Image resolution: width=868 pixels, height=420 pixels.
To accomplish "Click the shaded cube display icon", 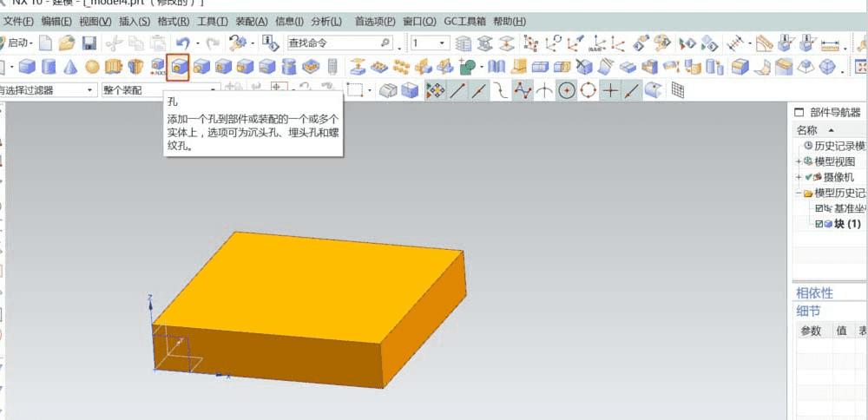I will 410,90.
